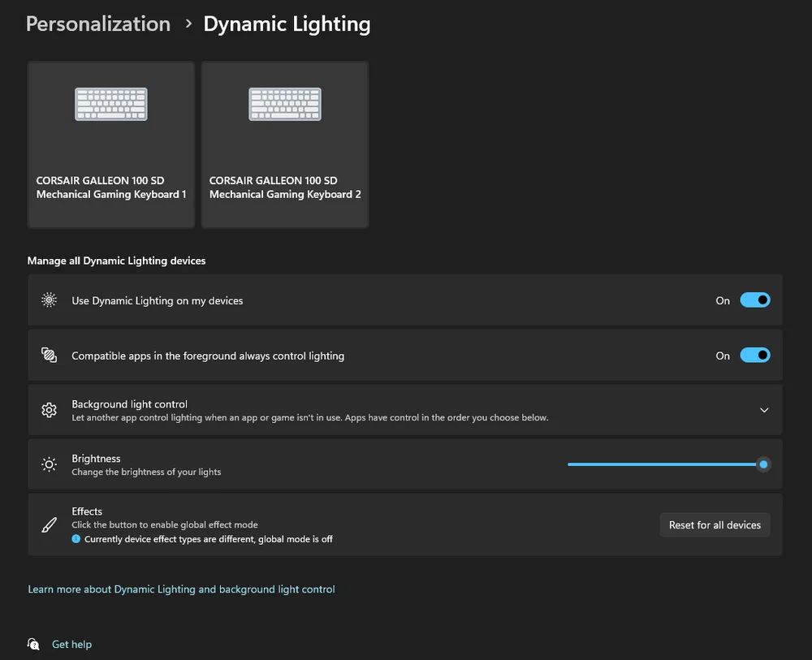This screenshot has width=812, height=660.
Task: Click the Brightness sun icon
Action: [x=49, y=464]
